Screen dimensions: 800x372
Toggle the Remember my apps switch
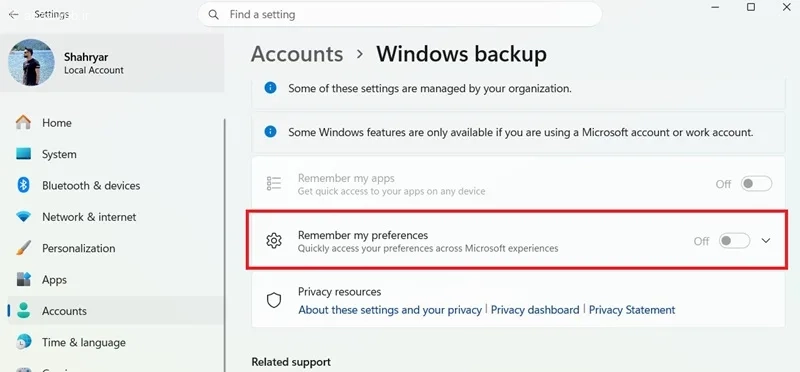[757, 184]
